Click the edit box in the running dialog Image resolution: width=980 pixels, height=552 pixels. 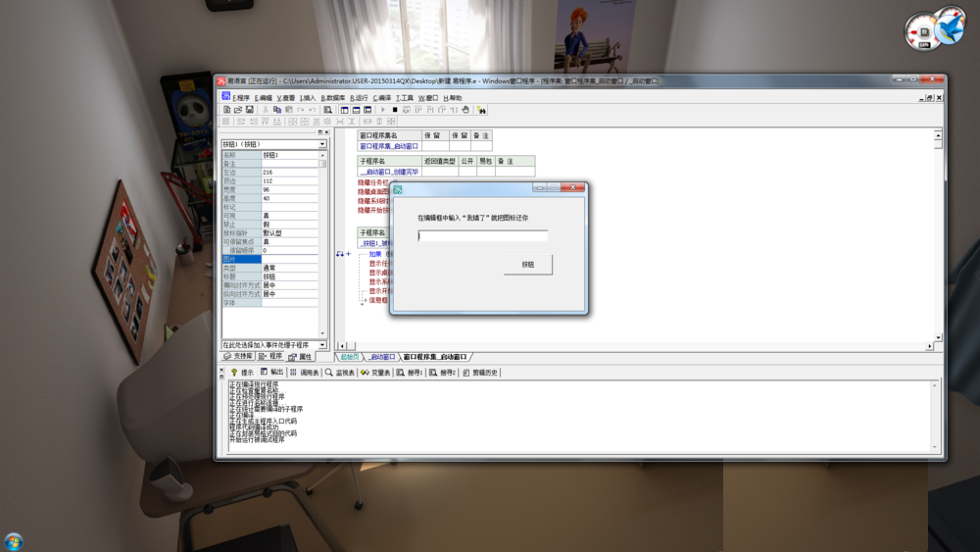[x=482, y=235]
